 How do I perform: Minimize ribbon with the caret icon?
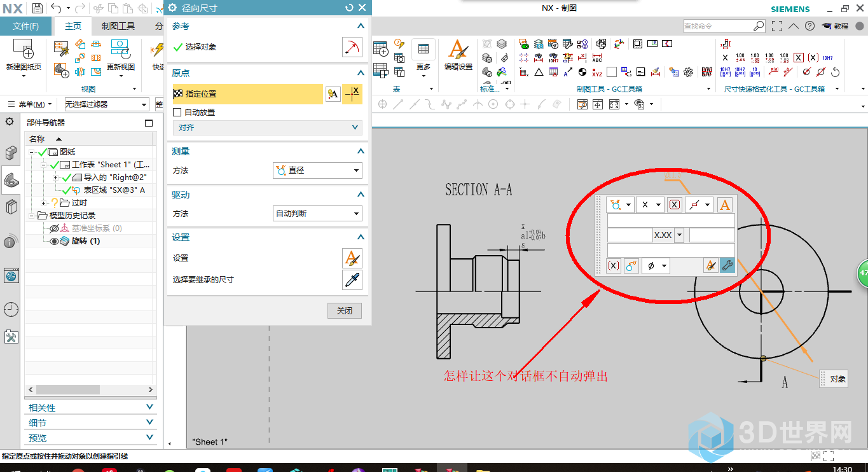pyautogui.click(x=793, y=26)
